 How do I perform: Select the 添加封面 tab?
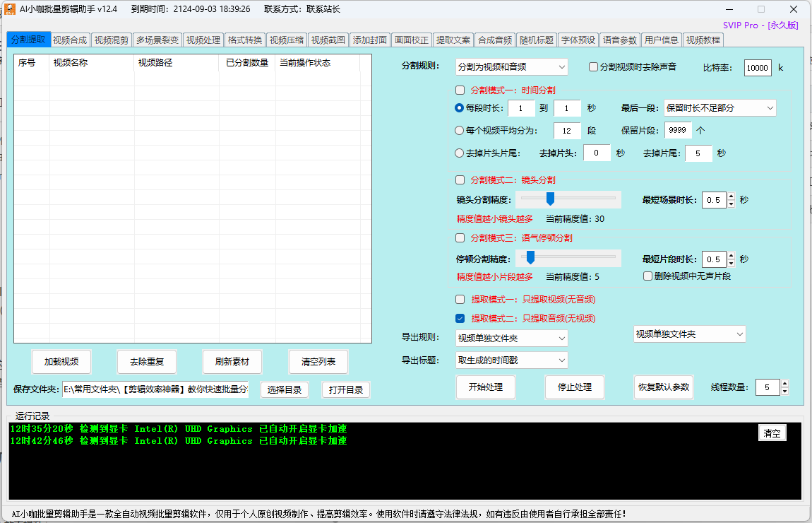coord(370,40)
